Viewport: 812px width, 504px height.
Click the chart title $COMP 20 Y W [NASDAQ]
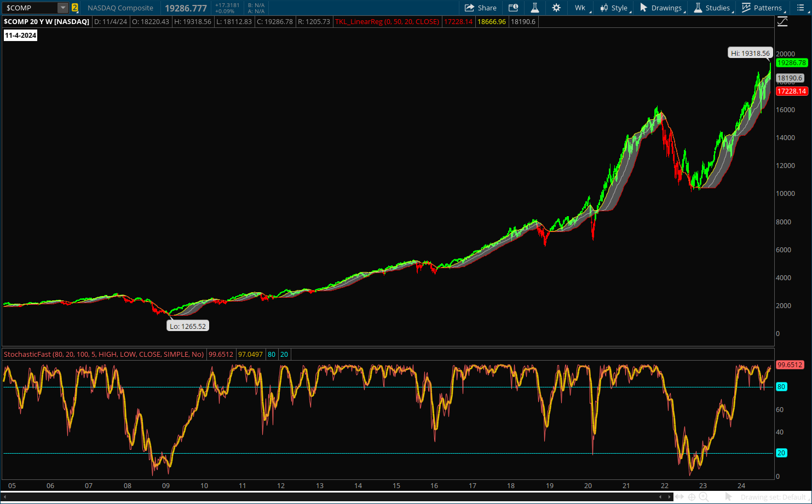coord(47,21)
